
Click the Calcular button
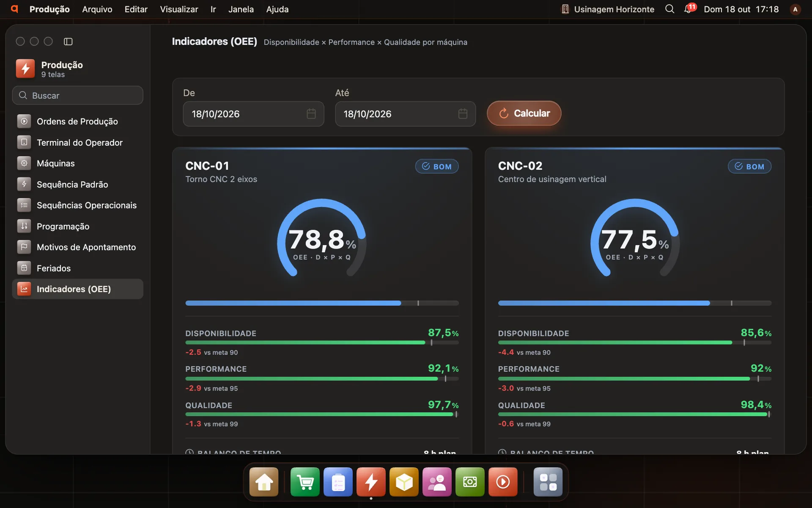524,113
